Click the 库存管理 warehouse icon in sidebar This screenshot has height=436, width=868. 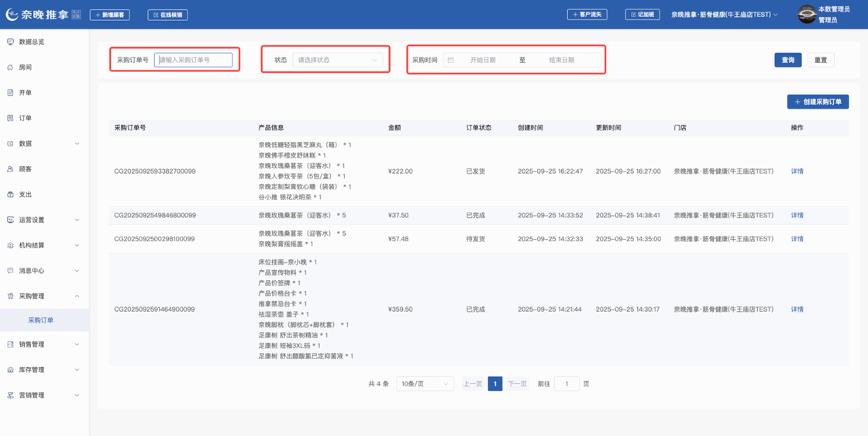point(10,370)
